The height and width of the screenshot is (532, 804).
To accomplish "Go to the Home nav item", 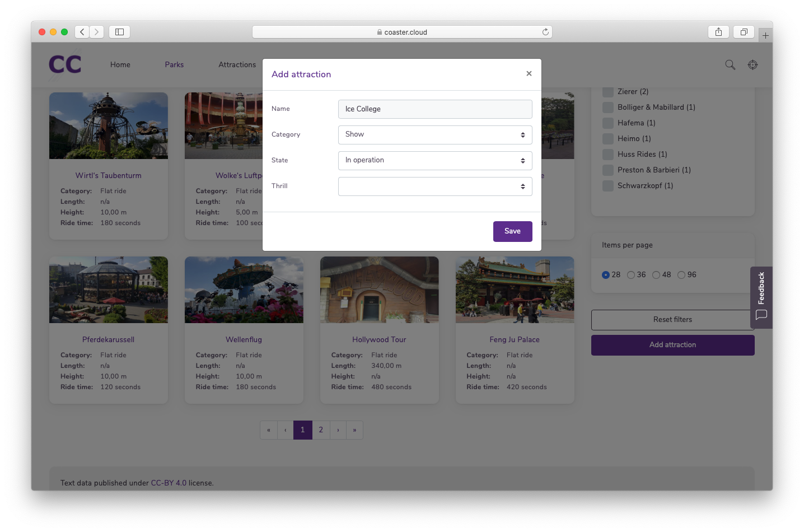I will (x=120, y=65).
